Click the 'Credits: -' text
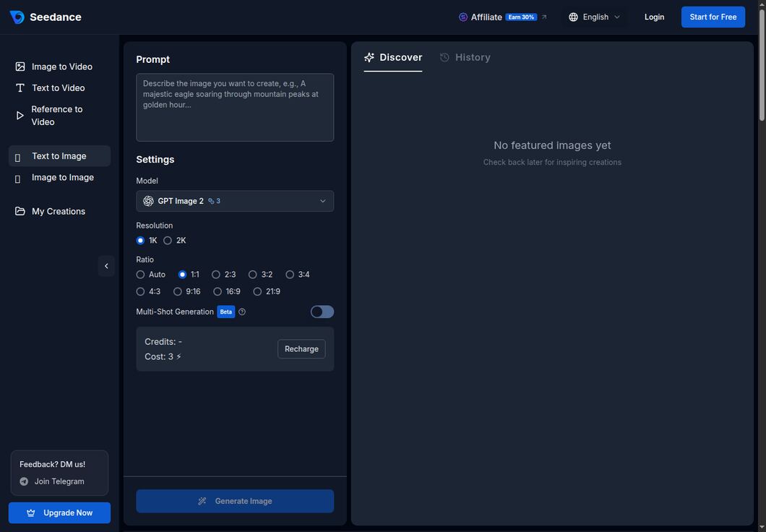The width and height of the screenshot is (766, 532). click(163, 341)
